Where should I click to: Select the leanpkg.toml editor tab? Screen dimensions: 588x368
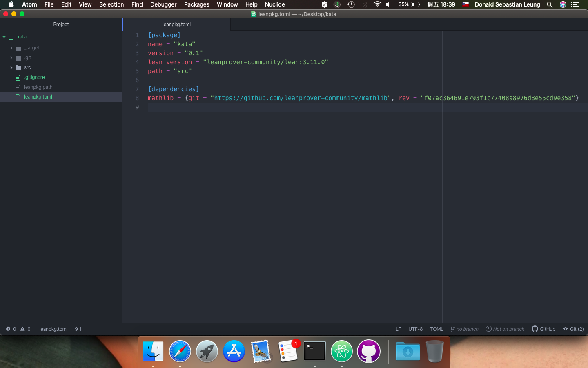[176, 25]
